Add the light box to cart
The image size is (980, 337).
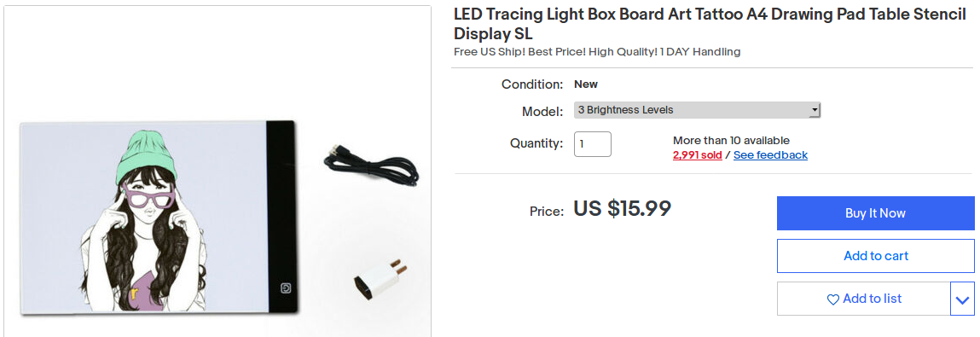tap(875, 256)
